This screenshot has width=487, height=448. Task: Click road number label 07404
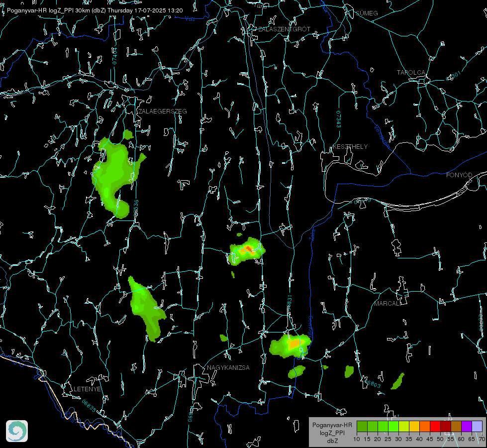coord(115,56)
